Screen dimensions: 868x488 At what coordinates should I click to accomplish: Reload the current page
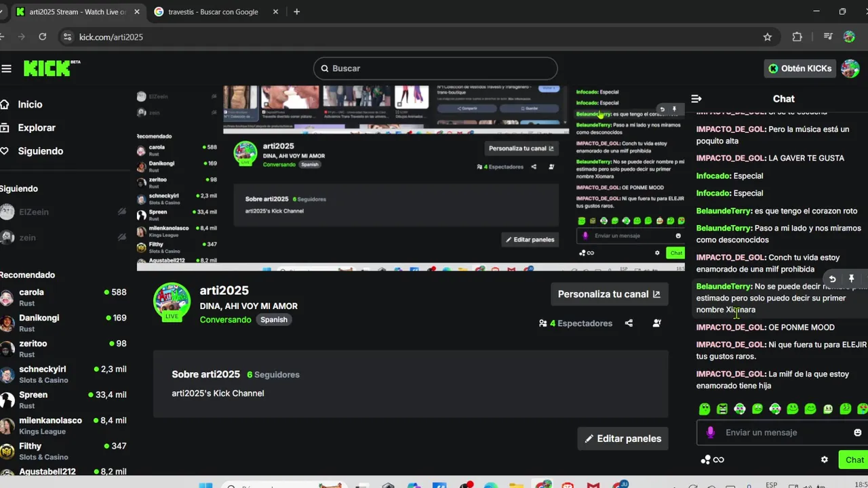click(x=43, y=37)
